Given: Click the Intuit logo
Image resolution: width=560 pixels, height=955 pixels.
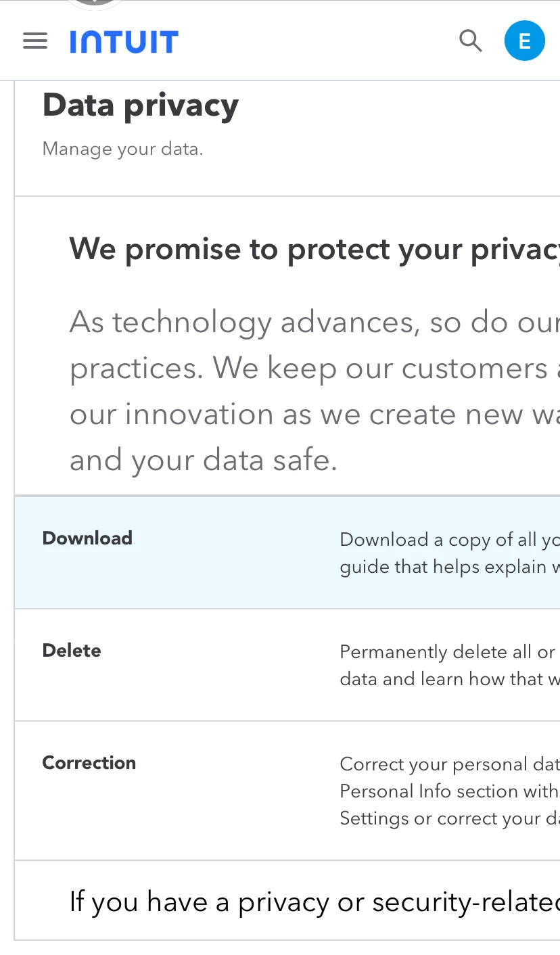Looking at the screenshot, I should [124, 42].
